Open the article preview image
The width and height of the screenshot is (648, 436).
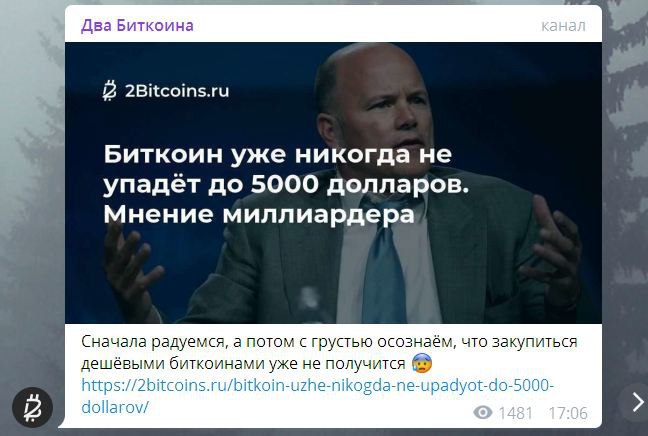(x=333, y=183)
